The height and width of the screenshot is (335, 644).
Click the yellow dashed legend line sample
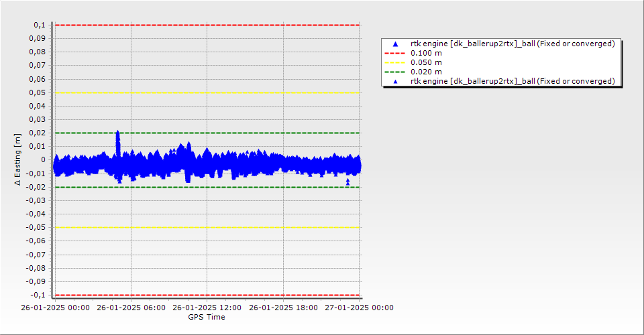click(x=394, y=63)
